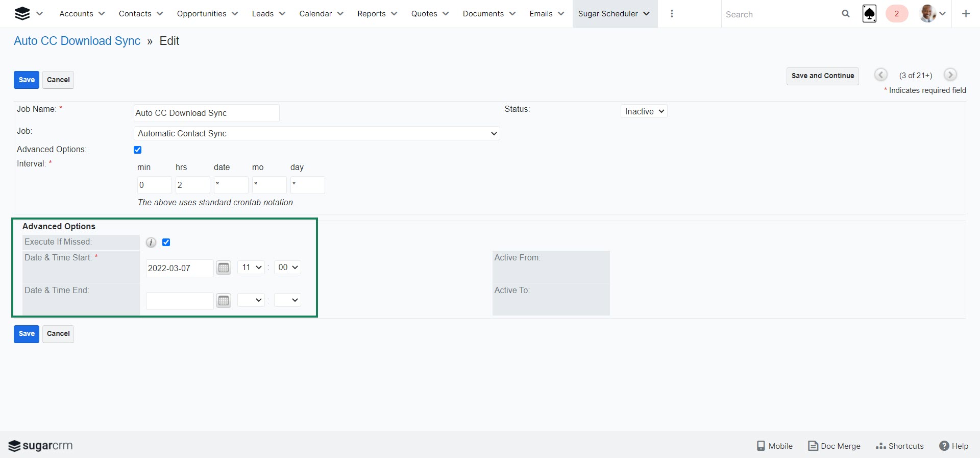Image resolution: width=980 pixels, height=458 pixels.
Task: Click the Execute If Missed info icon
Action: (151, 243)
